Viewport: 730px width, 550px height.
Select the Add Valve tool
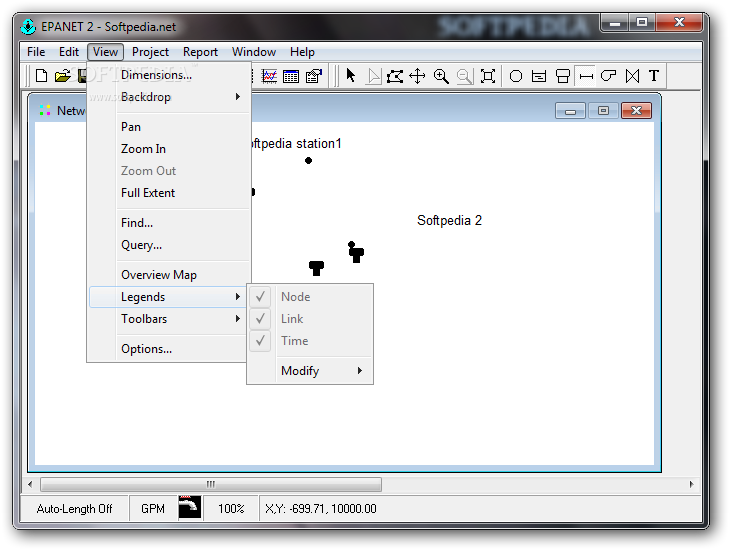coord(632,76)
